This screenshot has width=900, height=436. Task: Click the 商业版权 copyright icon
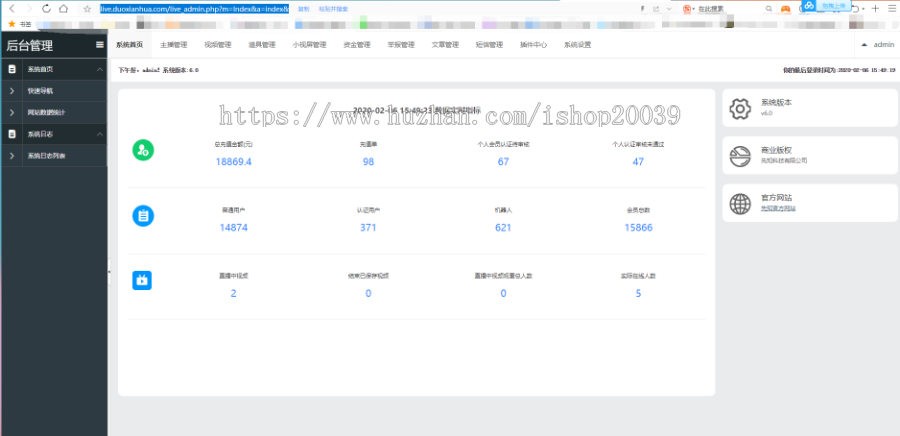tap(740, 156)
